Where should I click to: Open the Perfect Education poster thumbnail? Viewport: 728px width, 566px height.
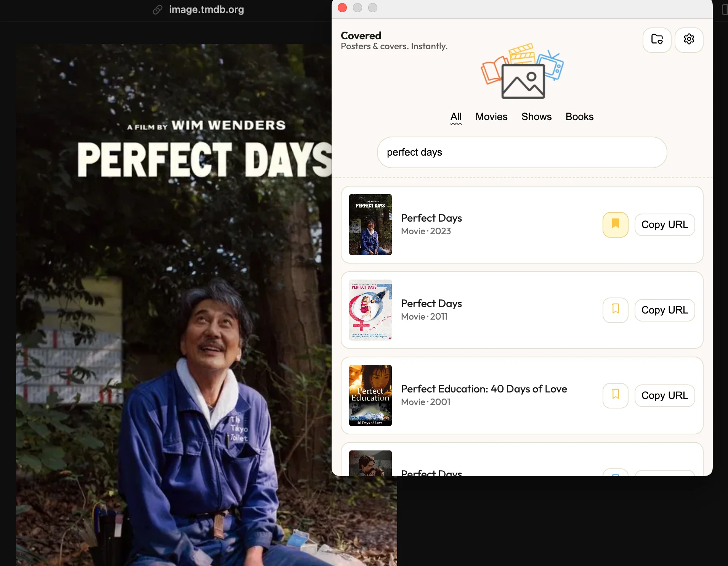[370, 396]
